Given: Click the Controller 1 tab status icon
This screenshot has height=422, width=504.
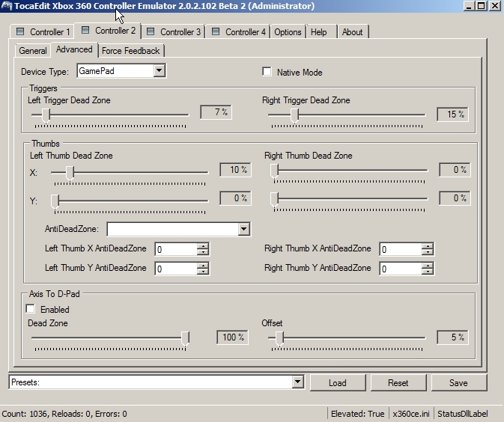Looking at the screenshot, I should (x=20, y=31).
